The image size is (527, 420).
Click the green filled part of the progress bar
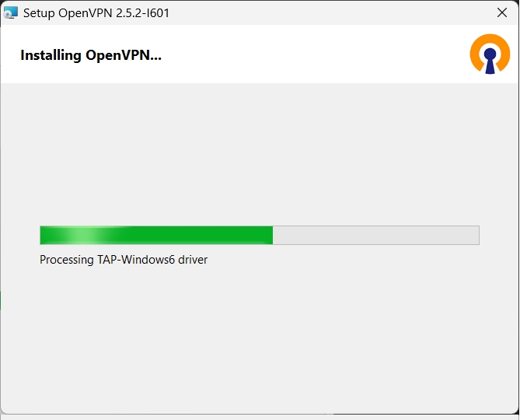click(156, 235)
